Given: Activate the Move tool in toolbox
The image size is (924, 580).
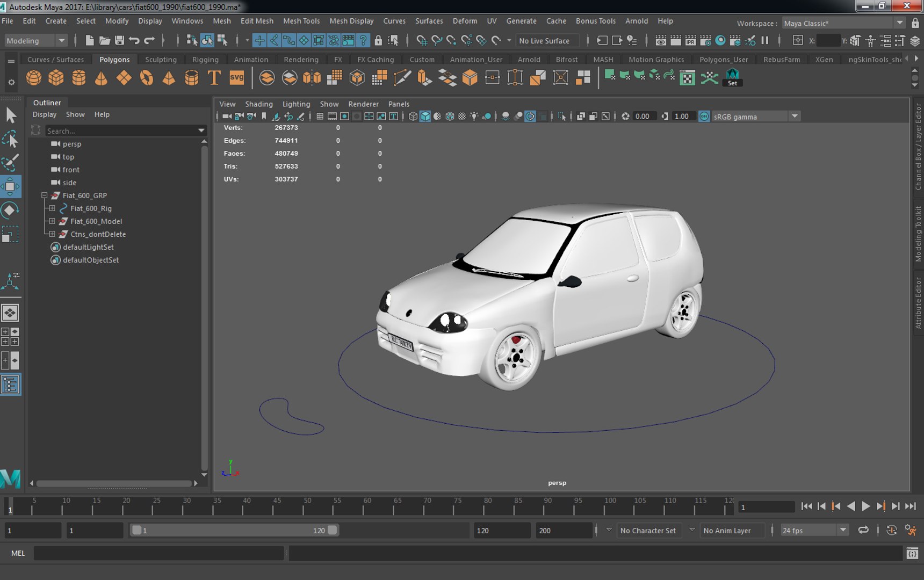Looking at the screenshot, I should (x=11, y=186).
